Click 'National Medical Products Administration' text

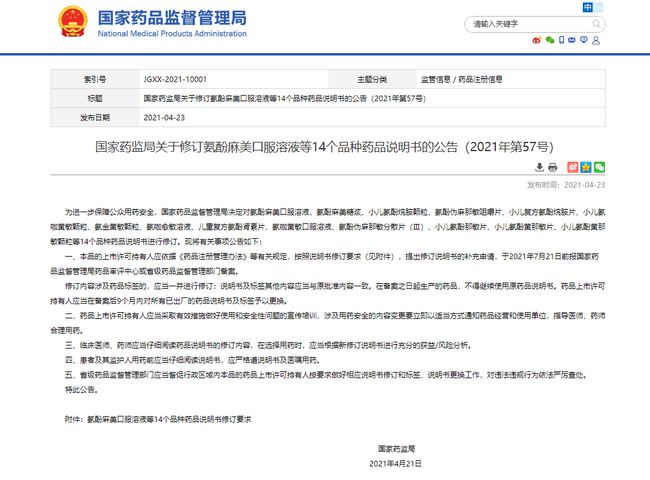(x=172, y=34)
